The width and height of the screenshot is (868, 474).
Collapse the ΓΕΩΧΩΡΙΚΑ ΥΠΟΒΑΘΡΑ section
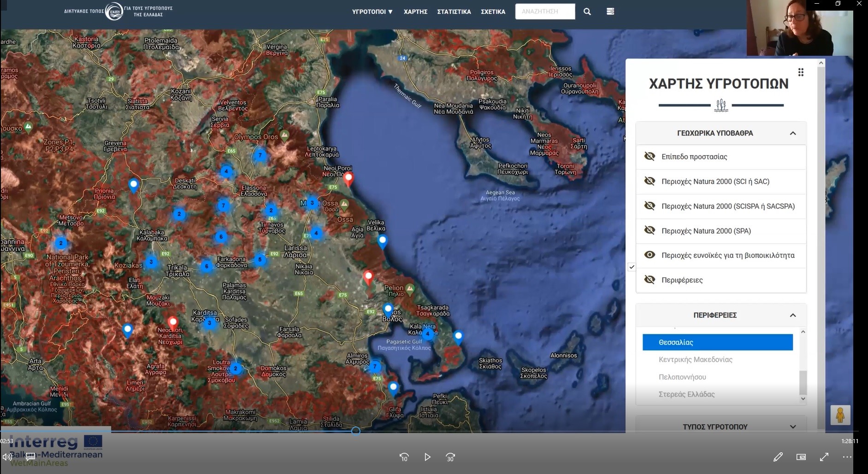pyautogui.click(x=792, y=133)
